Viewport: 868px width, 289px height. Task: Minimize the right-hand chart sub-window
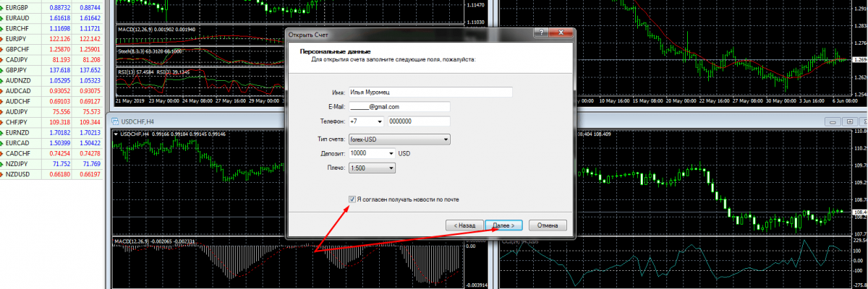click(833, 121)
